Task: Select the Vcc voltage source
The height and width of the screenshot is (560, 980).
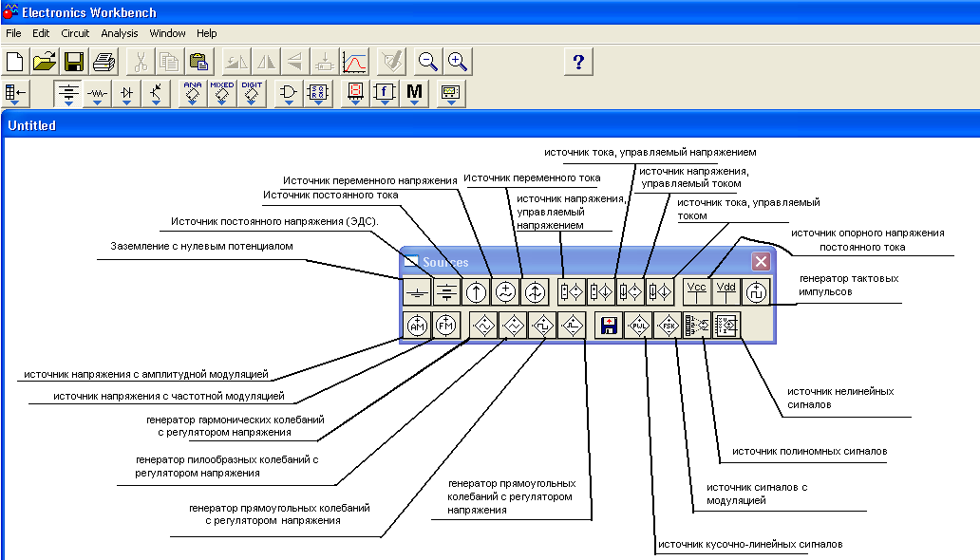Action: 696,292
